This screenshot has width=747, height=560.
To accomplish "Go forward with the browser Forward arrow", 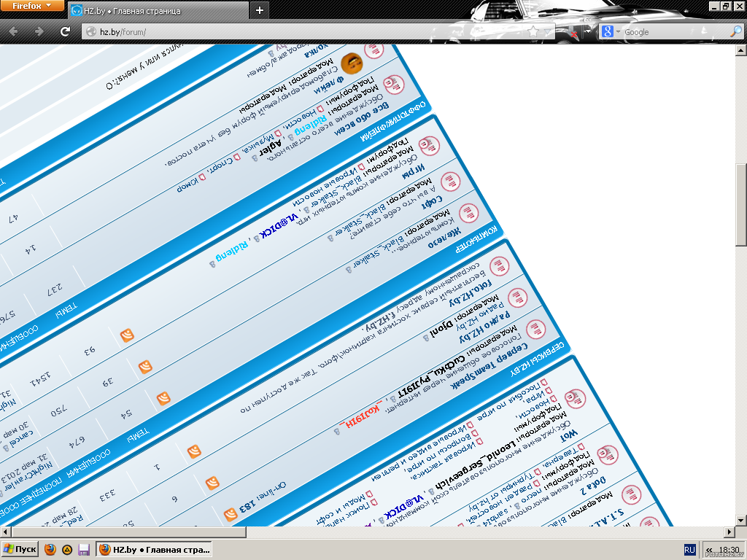I will (x=39, y=32).
